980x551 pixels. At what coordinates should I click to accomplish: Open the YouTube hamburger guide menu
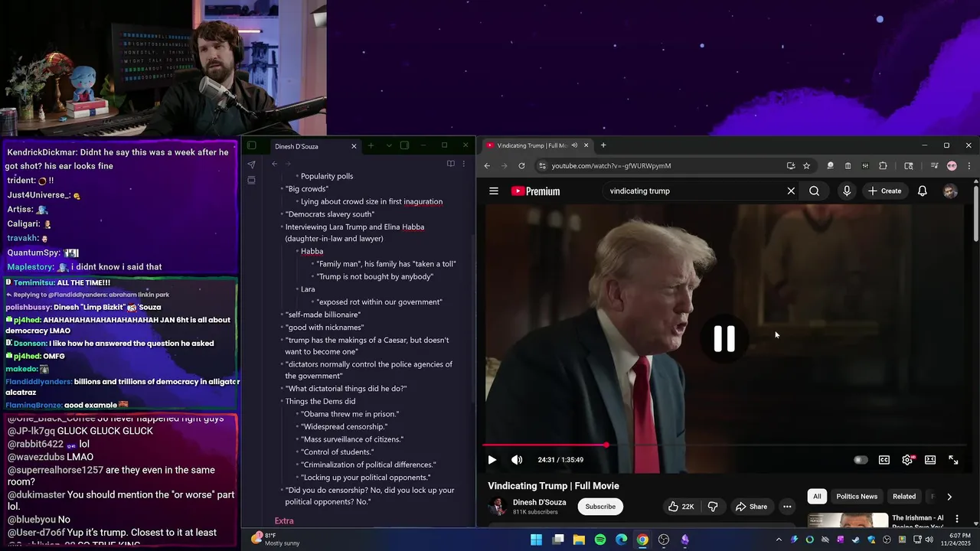tap(494, 191)
